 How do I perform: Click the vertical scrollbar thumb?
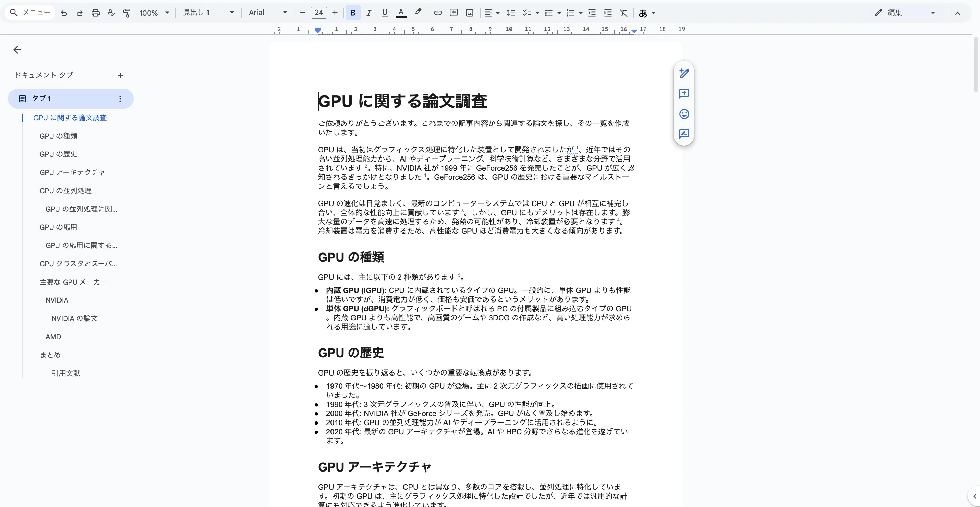pos(975,65)
